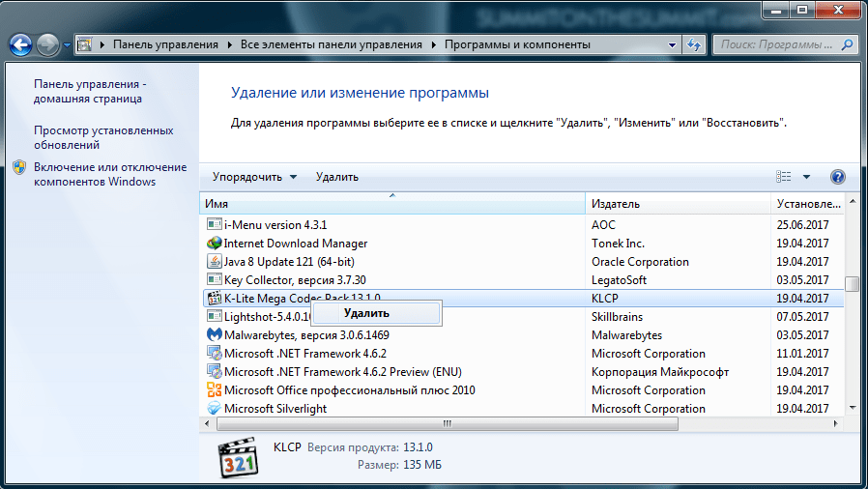Click 'Версия продукта: 13.1.0' in details pane
Screen dimensions: 868x489
coord(370,446)
